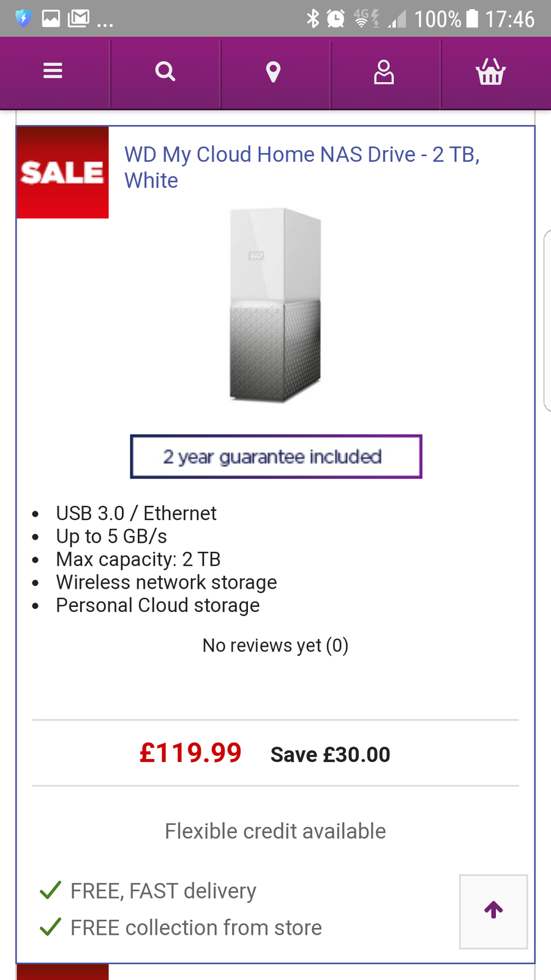Tap the search magnifier icon
The image size is (551, 980).
165,72
